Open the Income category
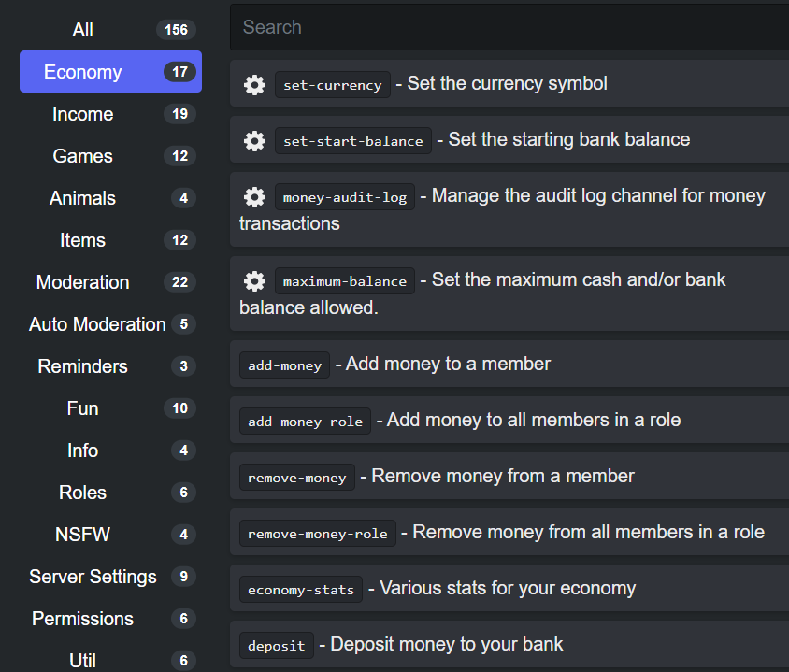 click(110, 114)
